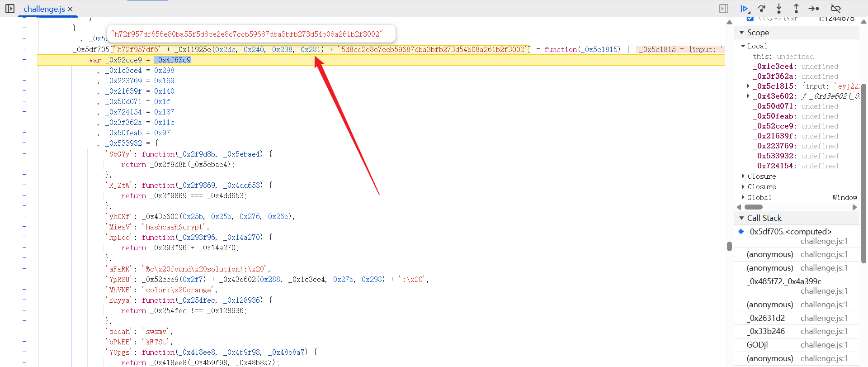Image resolution: width=868 pixels, height=367 pixels.
Task: Collapse the Local scope tree
Action: (x=743, y=46)
